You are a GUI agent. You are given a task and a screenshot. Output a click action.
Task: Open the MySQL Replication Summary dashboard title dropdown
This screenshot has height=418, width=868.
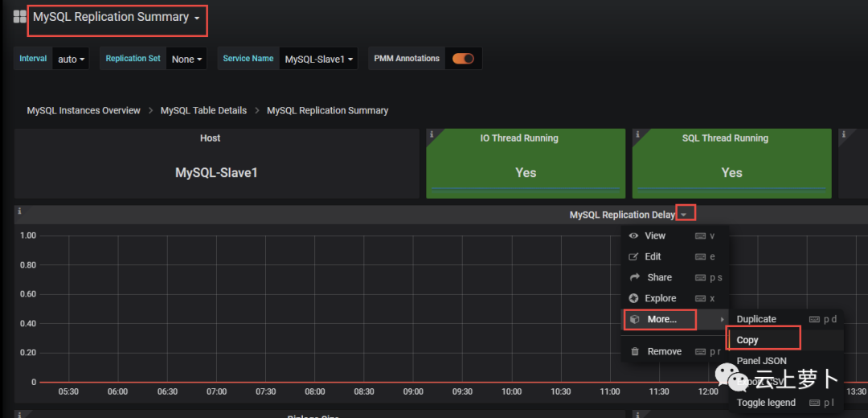point(117,17)
